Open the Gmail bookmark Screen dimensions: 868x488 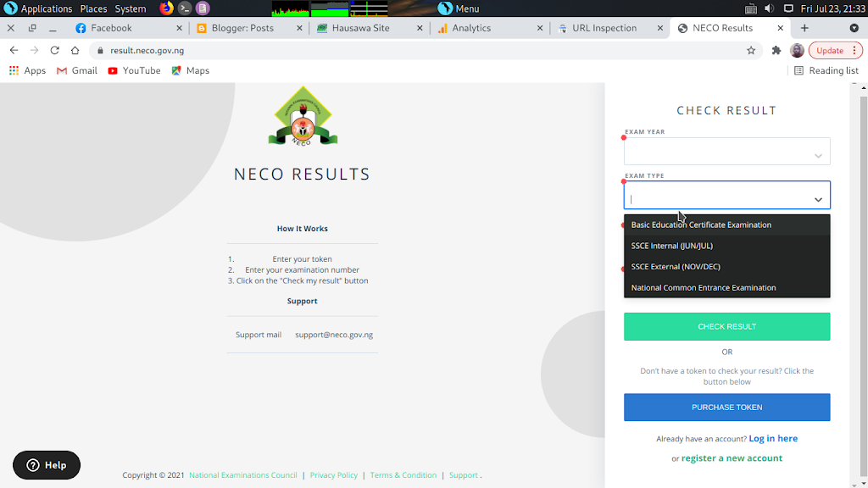point(77,71)
